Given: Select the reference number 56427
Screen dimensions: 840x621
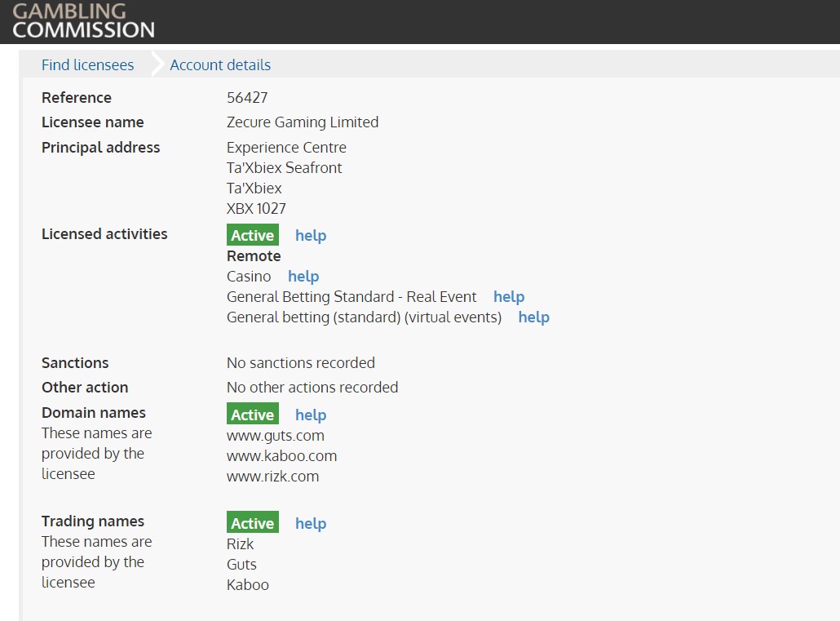Looking at the screenshot, I should [247, 98].
